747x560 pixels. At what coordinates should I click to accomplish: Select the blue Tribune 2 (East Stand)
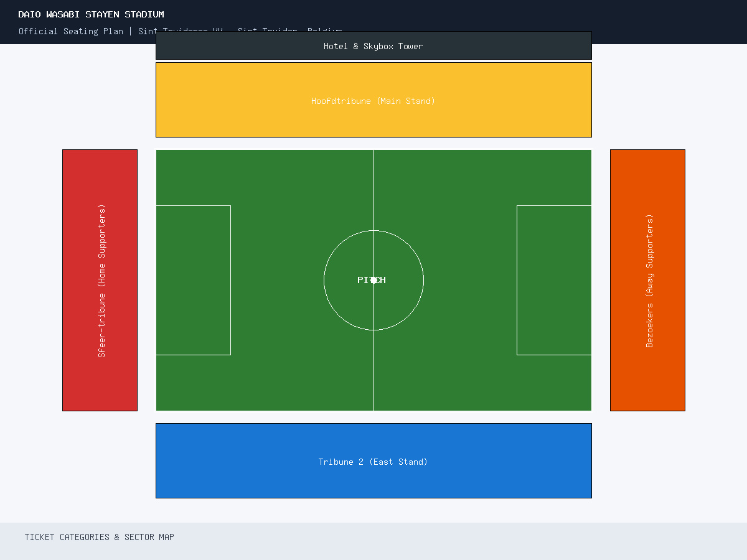coord(374,460)
